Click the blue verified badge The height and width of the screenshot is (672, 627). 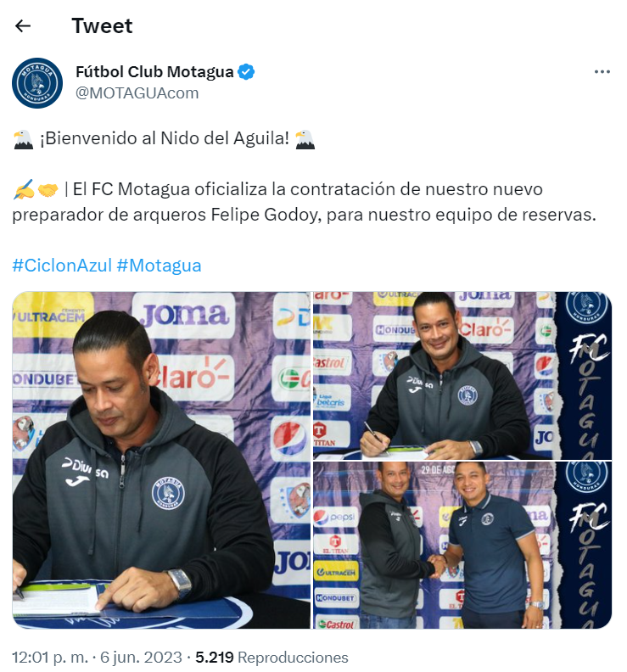(x=246, y=72)
